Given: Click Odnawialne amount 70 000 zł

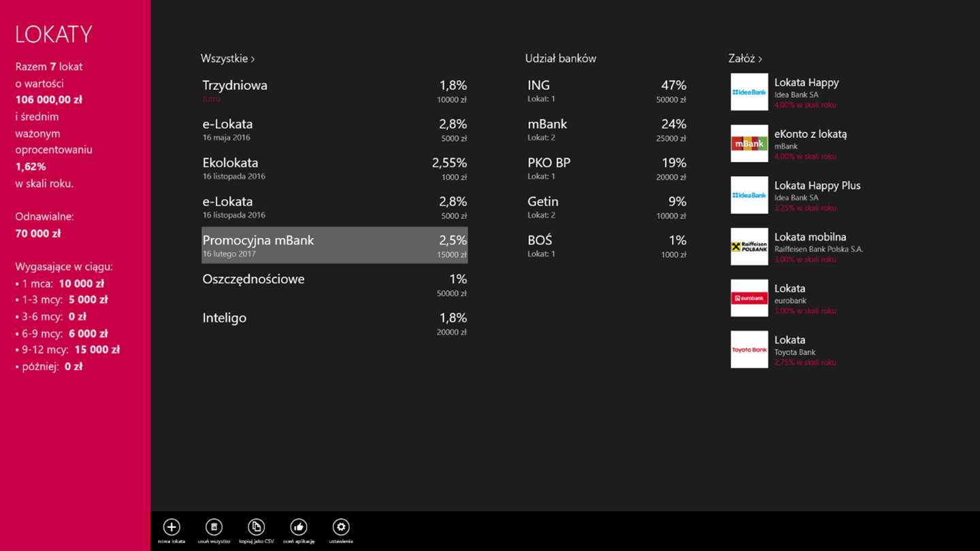Looking at the screenshot, I should tap(38, 233).
